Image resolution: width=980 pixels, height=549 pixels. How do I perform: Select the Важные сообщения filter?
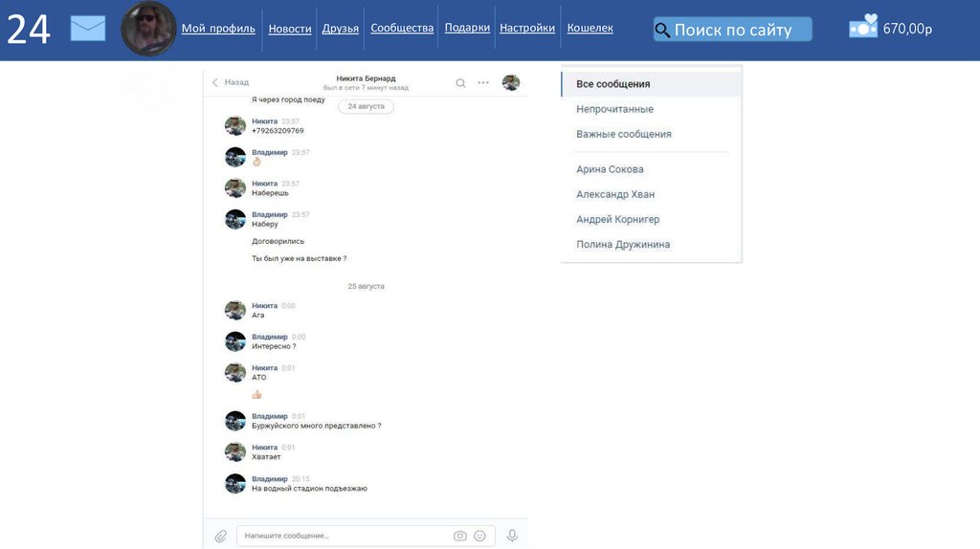coord(623,134)
